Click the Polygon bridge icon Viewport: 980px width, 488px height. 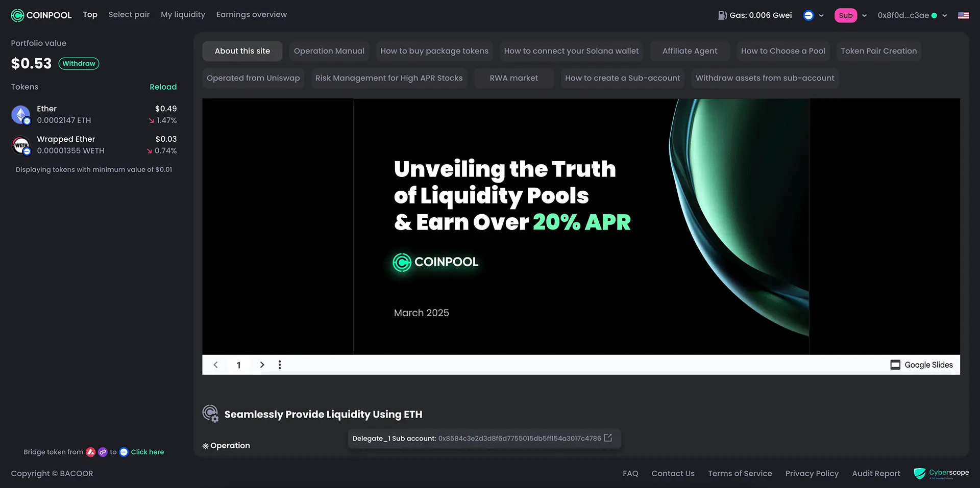[103, 452]
